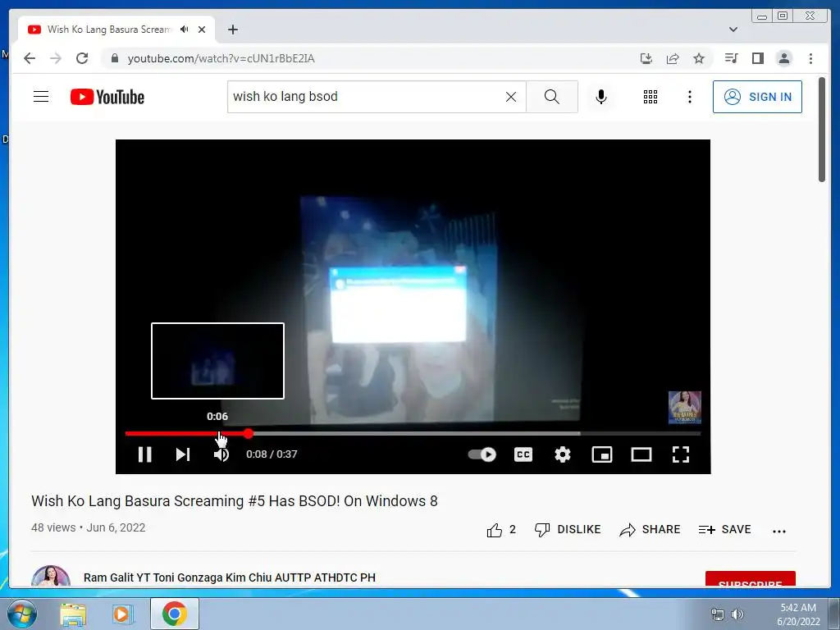Switch to theater mode
Image resolution: width=840 pixels, height=630 pixels.
641,454
